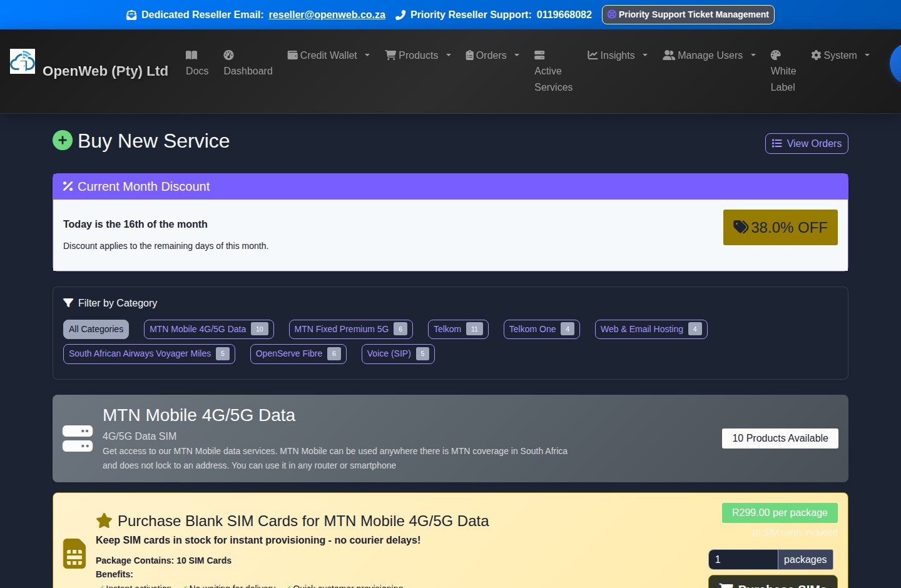Filter by Telkom category
The width and height of the screenshot is (901, 588).
(x=458, y=329)
